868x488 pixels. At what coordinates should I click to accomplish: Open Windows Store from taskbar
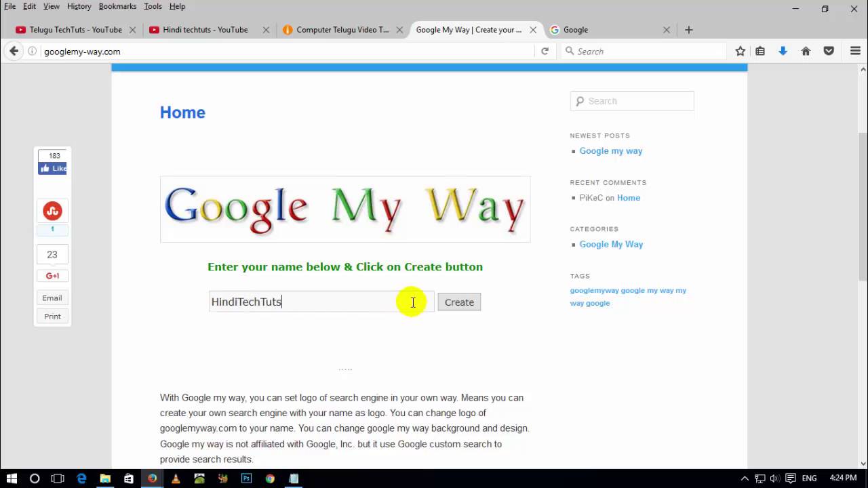(x=129, y=479)
